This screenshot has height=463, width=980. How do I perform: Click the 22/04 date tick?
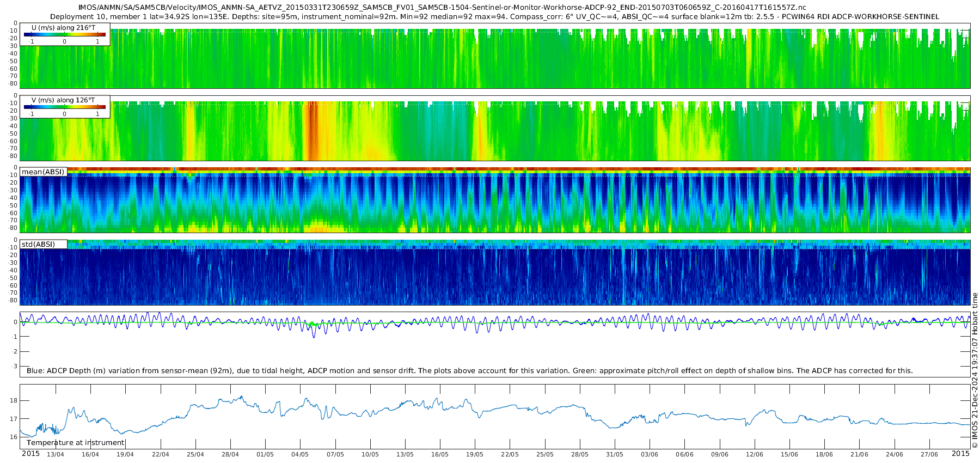[x=160, y=454]
